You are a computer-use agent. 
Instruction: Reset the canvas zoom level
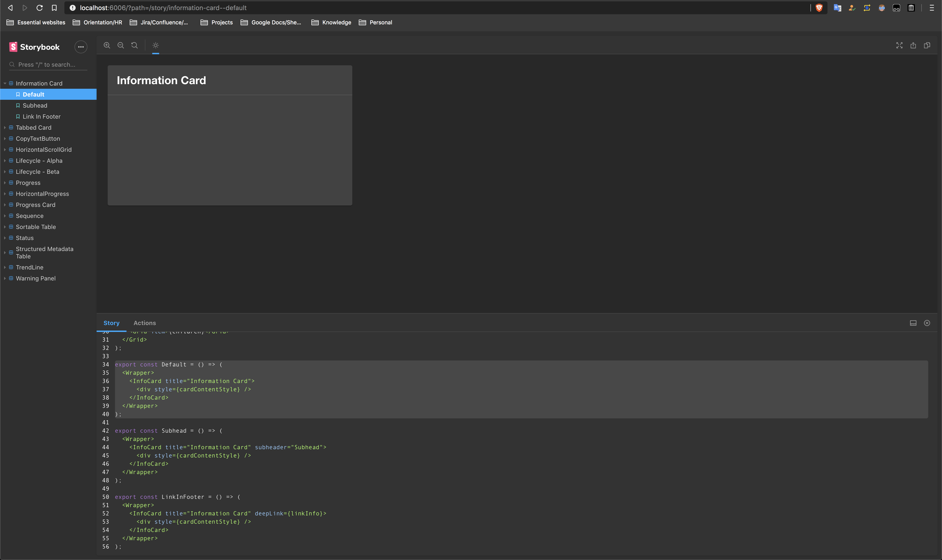click(x=134, y=45)
